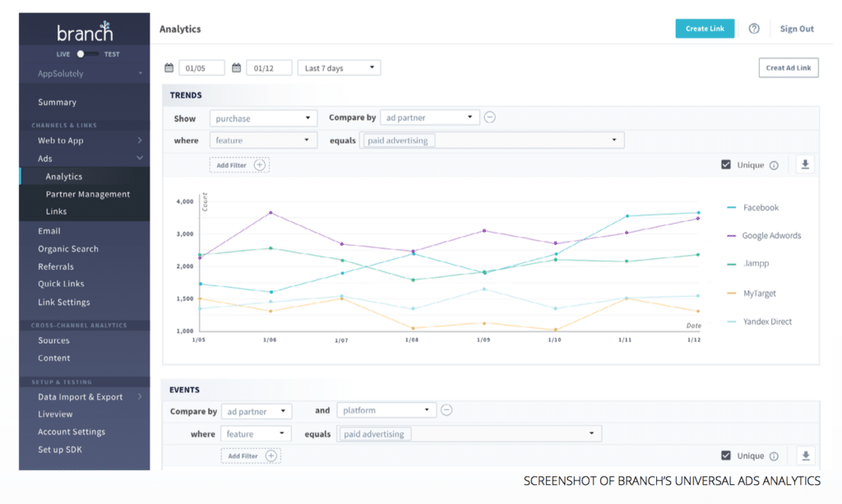Download the Trends chart data
Image resolution: width=842 pixels, height=504 pixels.
point(804,164)
